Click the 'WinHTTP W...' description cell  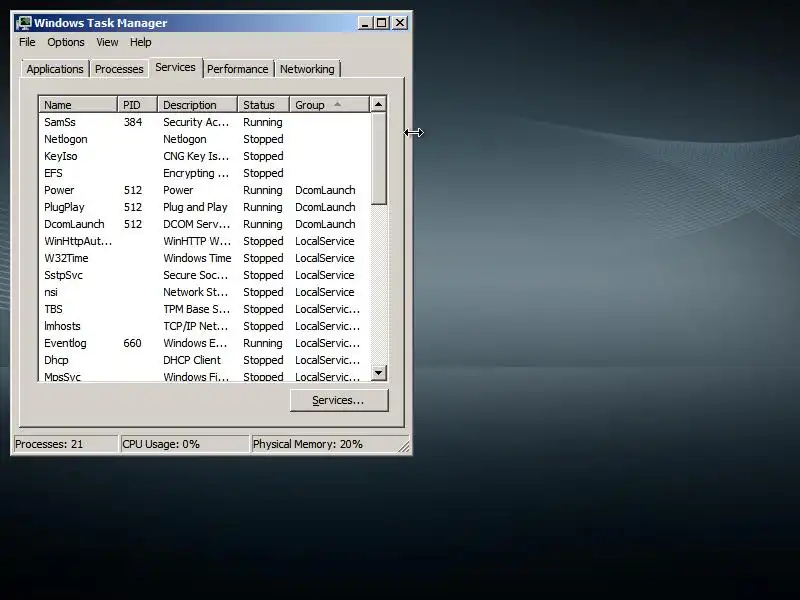197,241
